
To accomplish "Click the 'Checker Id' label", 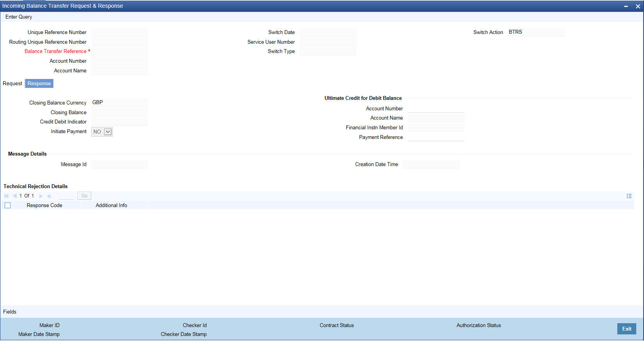I will click(x=195, y=325).
